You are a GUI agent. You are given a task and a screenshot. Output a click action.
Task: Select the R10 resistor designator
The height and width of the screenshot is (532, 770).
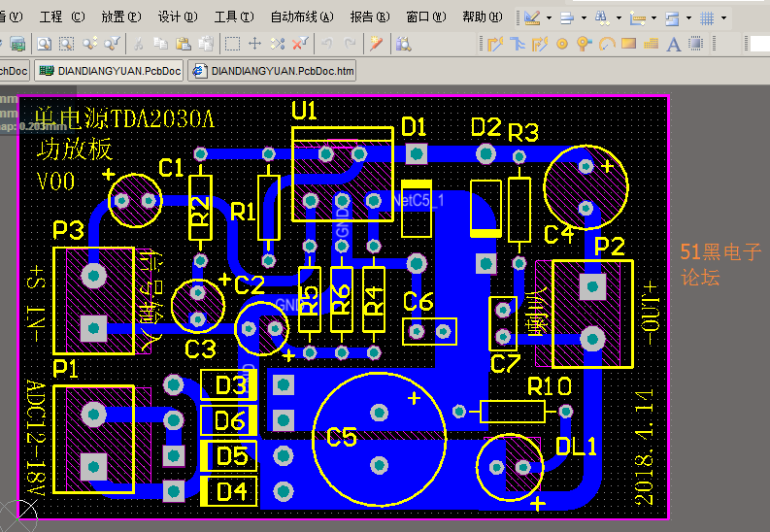coord(550,386)
